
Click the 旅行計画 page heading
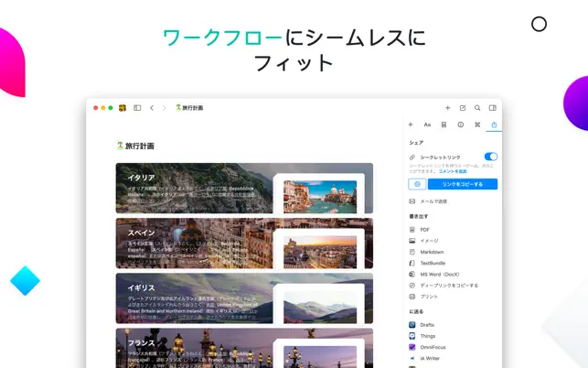pos(135,146)
